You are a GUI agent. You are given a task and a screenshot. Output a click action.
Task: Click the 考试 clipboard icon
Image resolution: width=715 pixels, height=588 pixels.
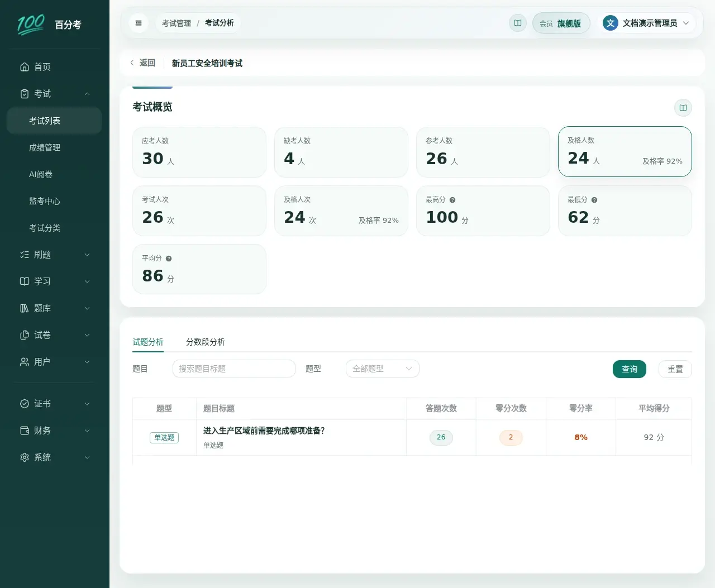click(x=25, y=94)
